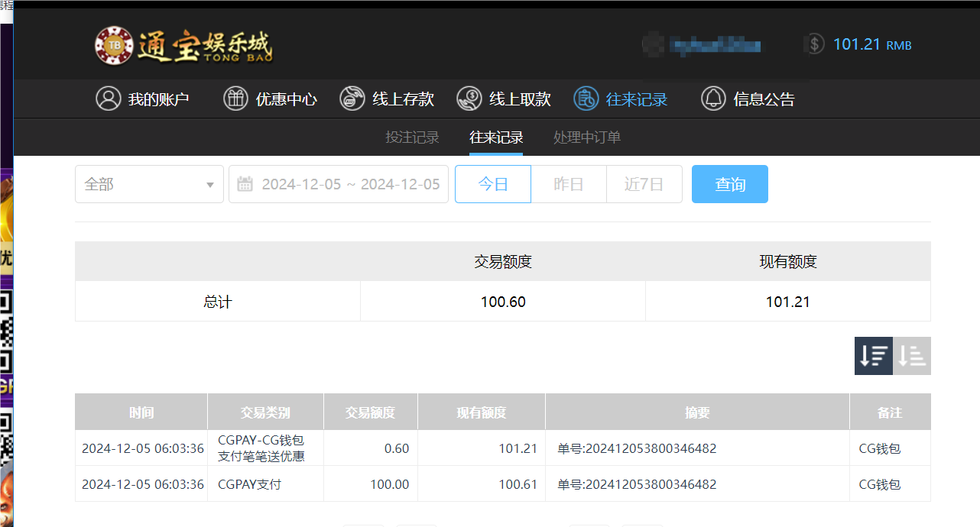Toggle the descending sort icon above the table
This screenshot has width=980, height=527.
click(x=873, y=355)
